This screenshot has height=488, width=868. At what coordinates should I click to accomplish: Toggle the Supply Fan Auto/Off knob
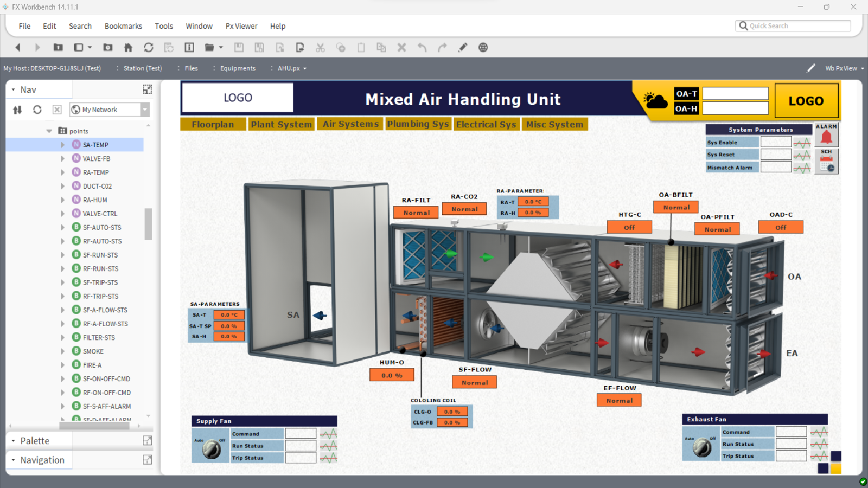pyautogui.click(x=211, y=448)
